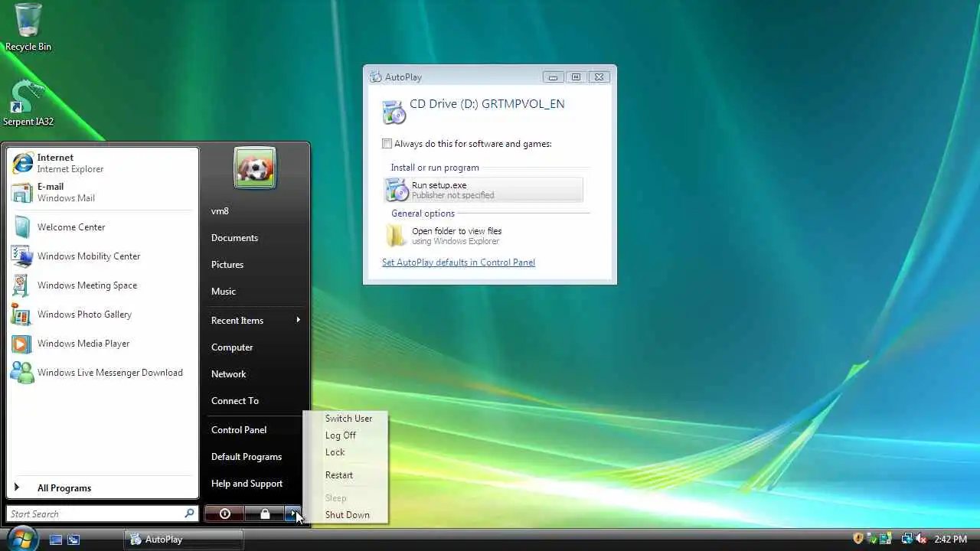Open the vm8 user folder

pyautogui.click(x=255, y=211)
